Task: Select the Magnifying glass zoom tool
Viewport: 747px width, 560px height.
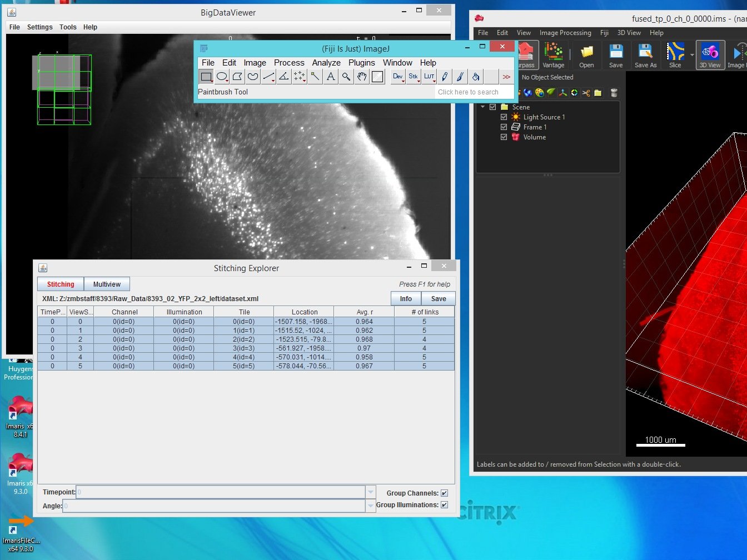Action: pyautogui.click(x=346, y=77)
